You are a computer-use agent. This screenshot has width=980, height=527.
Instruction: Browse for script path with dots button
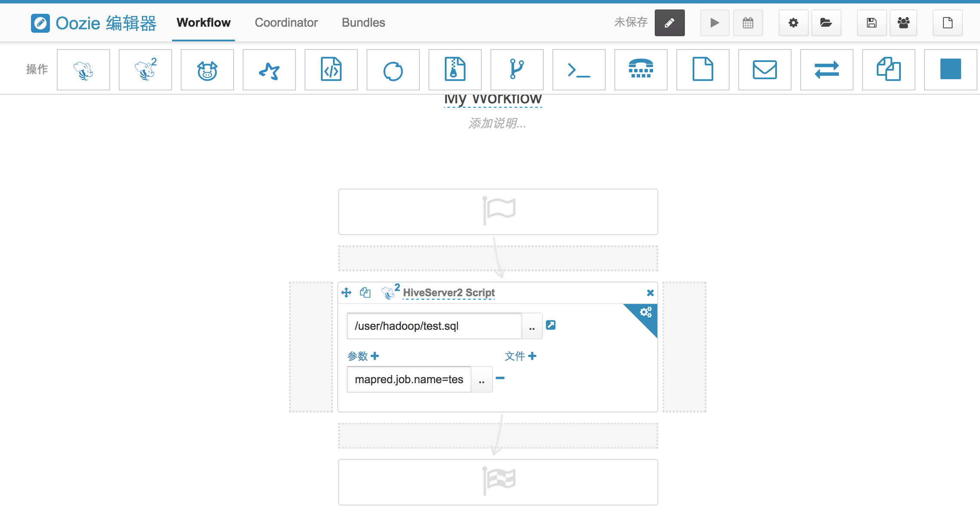pos(532,326)
